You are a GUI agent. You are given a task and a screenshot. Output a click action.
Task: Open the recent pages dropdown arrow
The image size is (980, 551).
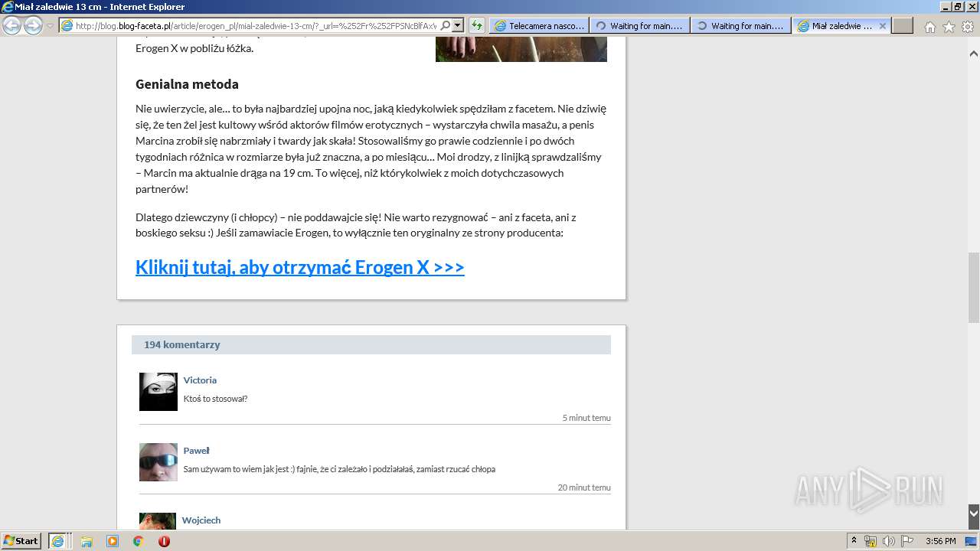pos(51,26)
